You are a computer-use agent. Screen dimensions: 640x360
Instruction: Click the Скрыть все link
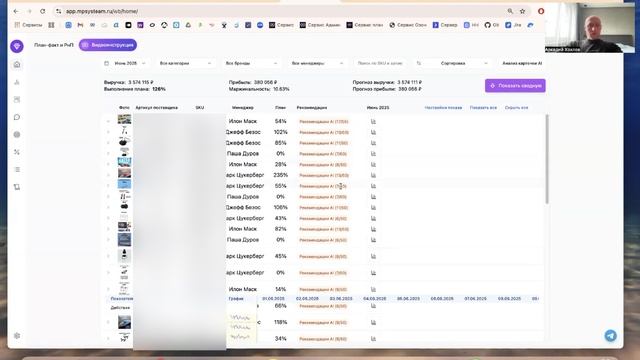pyautogui.click(x=516, y=108)
